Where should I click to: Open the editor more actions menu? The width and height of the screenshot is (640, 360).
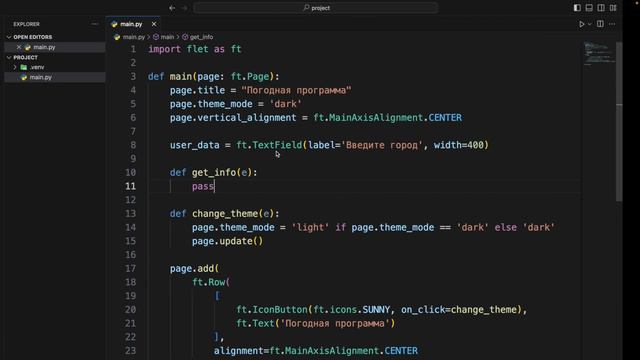coord(612,24)
